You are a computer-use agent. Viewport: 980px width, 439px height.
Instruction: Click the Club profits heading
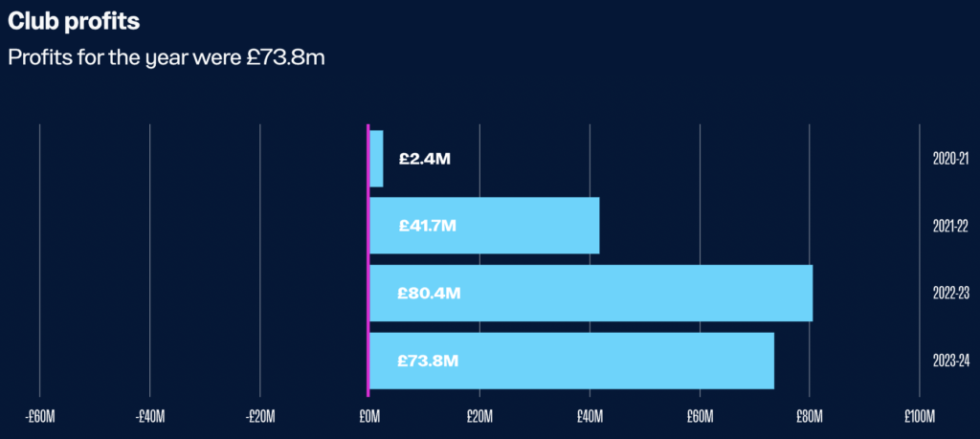[x=73, y=22]
